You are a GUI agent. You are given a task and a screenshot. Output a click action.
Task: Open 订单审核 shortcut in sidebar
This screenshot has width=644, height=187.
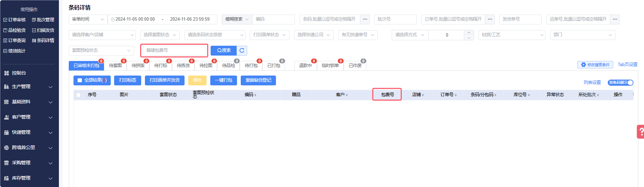coord(15,20)
